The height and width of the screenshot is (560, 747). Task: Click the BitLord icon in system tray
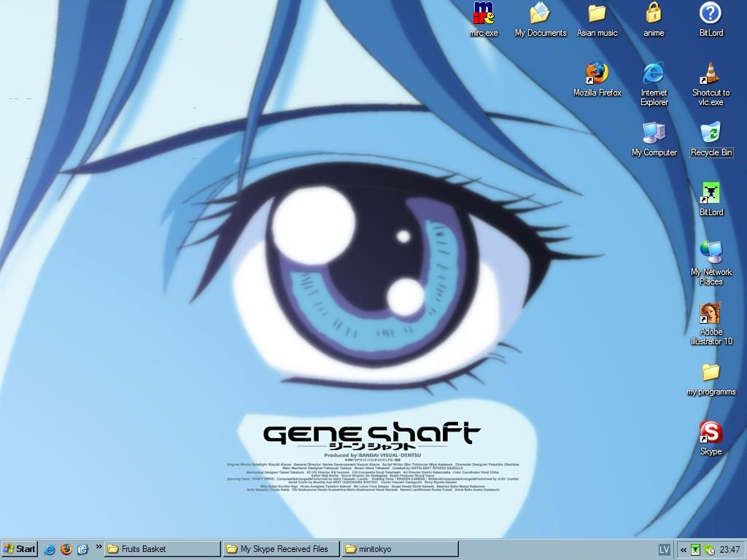(x=695, y=550)
